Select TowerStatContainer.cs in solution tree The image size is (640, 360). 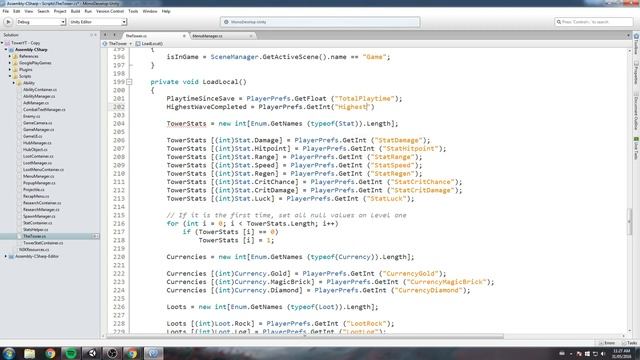pos(43,243)
